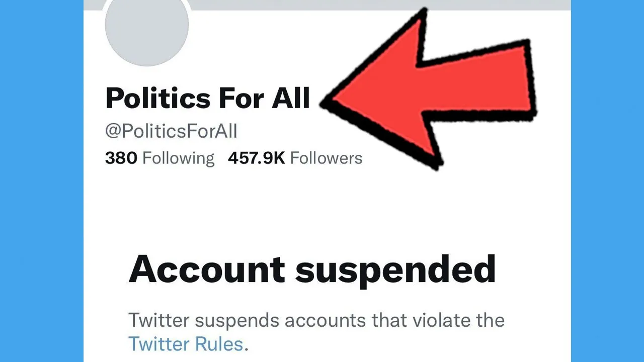The image size is (644, 362).
Task: Click the 457.9K follower number
Action: [257, 158]
